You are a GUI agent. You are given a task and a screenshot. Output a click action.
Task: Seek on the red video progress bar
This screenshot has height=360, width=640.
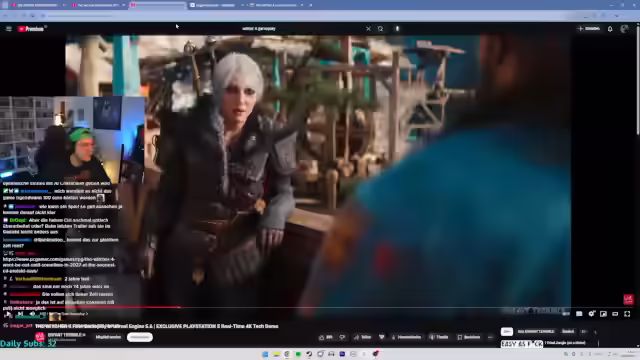click(318, 307)
